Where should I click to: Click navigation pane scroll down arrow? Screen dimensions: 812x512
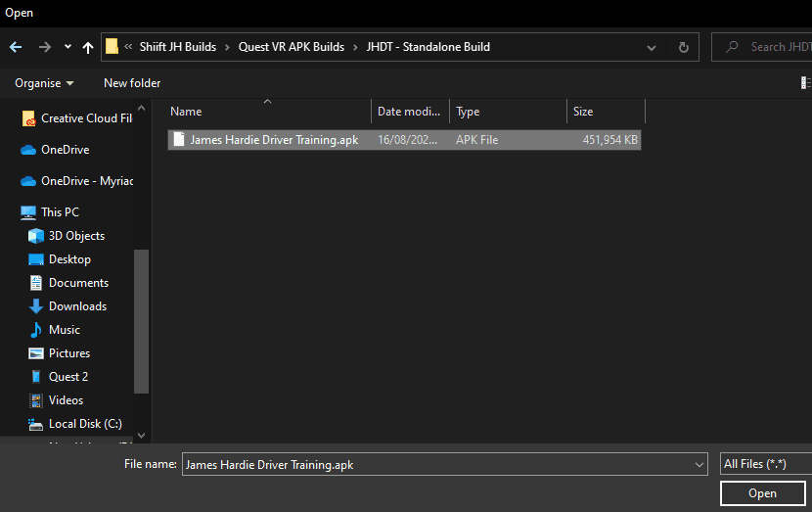click(x=142, y=436)
